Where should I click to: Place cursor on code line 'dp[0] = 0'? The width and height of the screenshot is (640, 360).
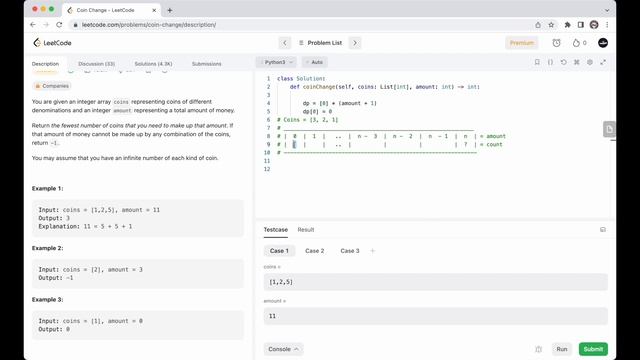pos(317,111)
